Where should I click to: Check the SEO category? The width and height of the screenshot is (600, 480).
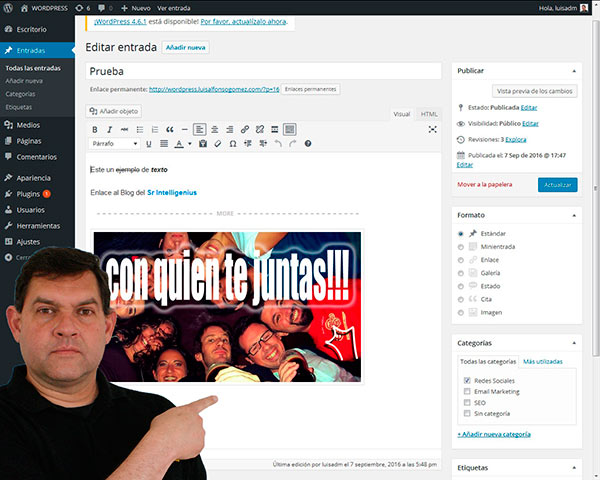tap(467, 402)
